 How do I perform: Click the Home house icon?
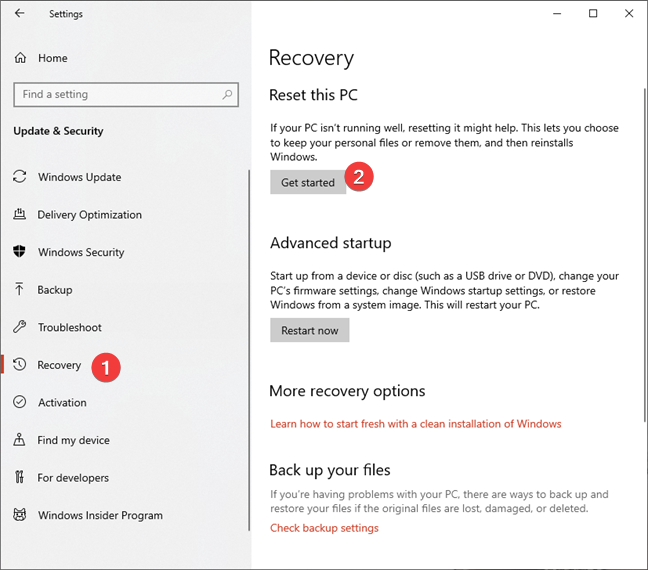point(20,58)
